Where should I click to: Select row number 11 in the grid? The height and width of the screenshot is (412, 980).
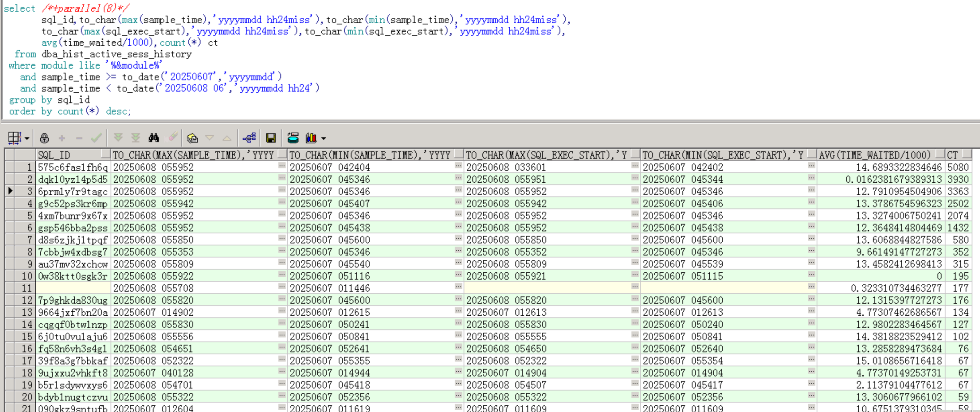(x=25, y=288)
